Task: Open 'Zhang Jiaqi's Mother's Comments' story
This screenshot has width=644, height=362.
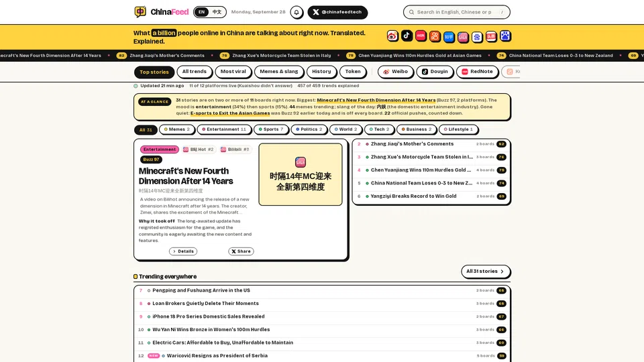Action: 431,144
